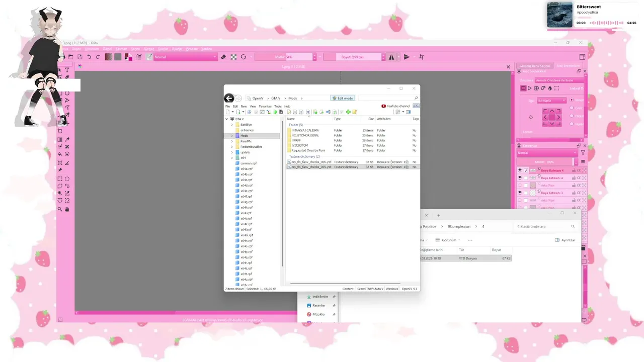Image resolution: width=644 pixels, height=362 pixels.
Task: Select Krita text tool in toolbox
Action: (x=67, y=70)
